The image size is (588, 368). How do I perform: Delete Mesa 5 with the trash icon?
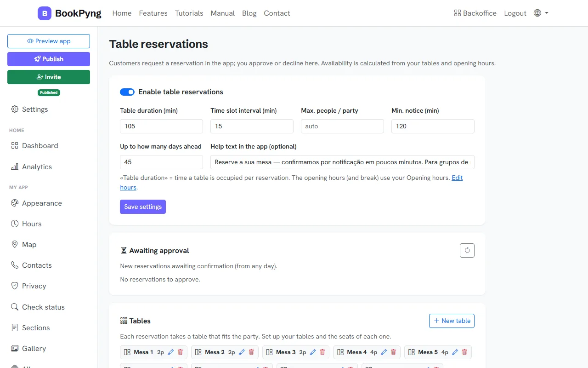coord(465,352)
